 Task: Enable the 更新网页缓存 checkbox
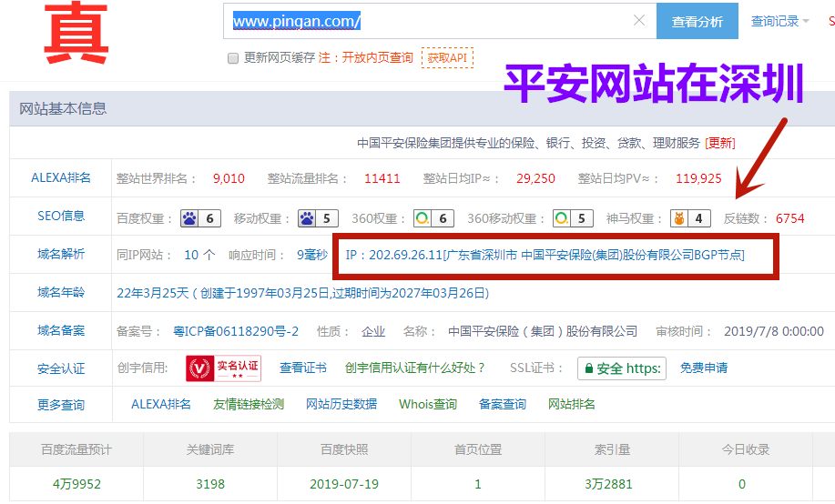coord(233,58)
